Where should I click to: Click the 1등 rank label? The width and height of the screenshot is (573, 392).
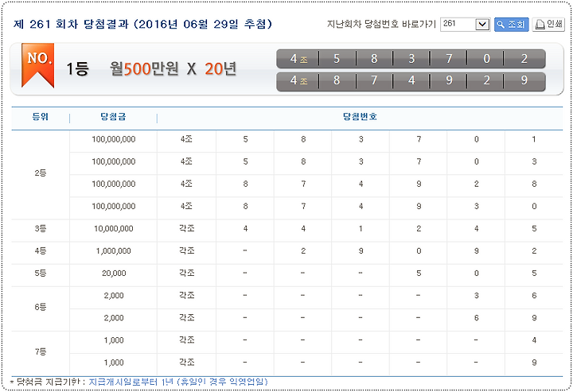[77, 68]
